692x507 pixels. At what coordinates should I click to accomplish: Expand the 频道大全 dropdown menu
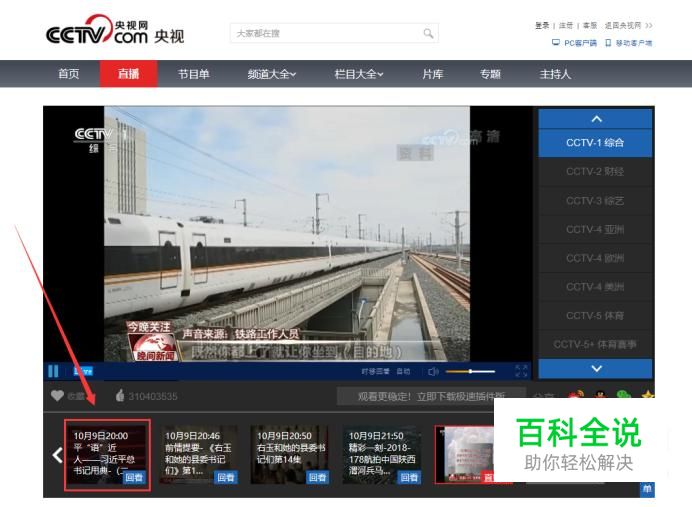click(x=271, y=74)
